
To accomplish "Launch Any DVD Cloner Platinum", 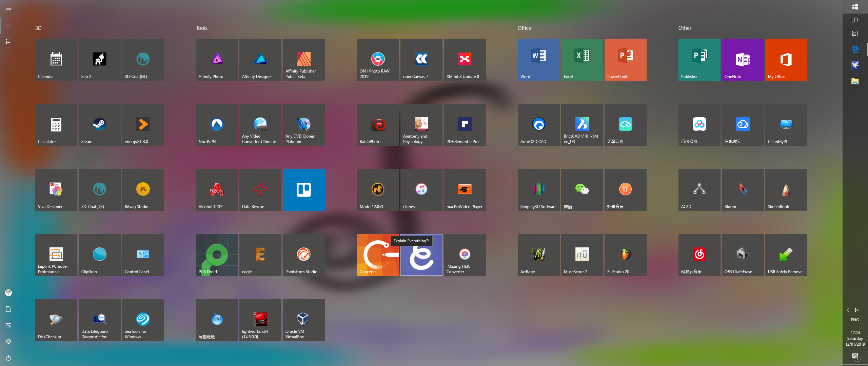I will coord(304,125).
